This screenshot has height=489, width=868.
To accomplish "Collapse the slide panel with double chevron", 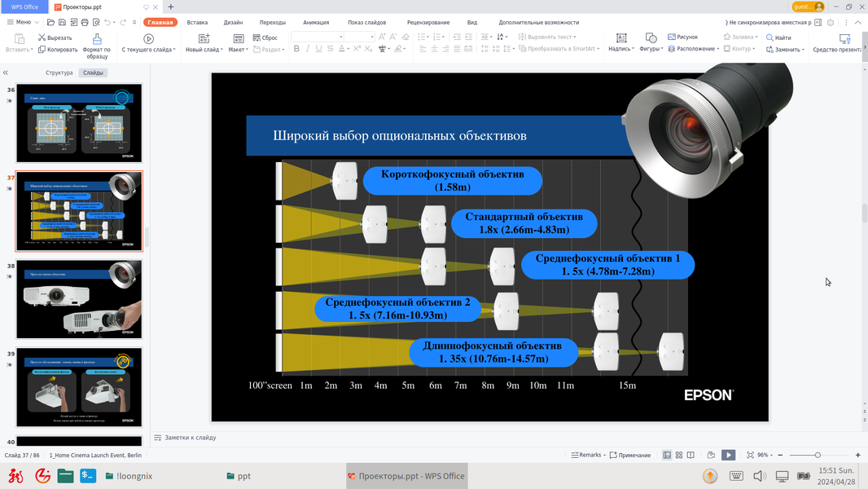I will click(6, 73).
